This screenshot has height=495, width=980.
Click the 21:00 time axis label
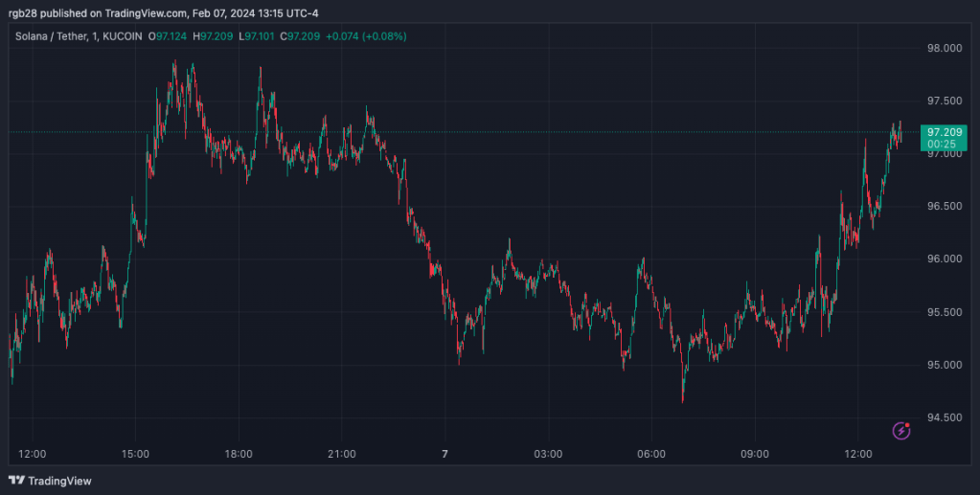[341, 454]
